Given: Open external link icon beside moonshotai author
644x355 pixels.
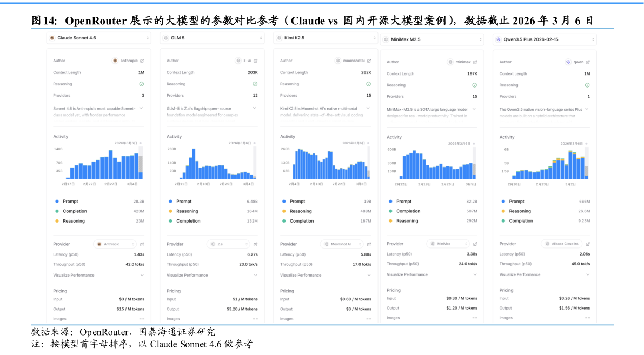Looking at the screenshot, I should tap(369, 61).
